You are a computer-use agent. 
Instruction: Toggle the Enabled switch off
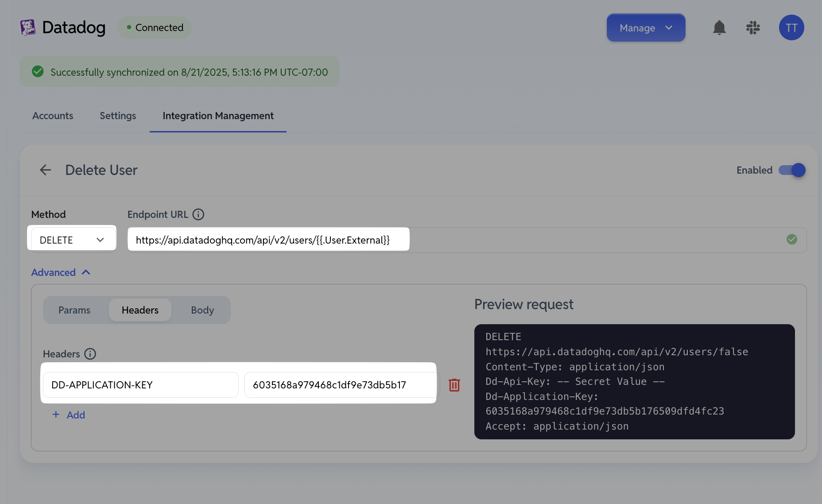[x=792, y=170]
